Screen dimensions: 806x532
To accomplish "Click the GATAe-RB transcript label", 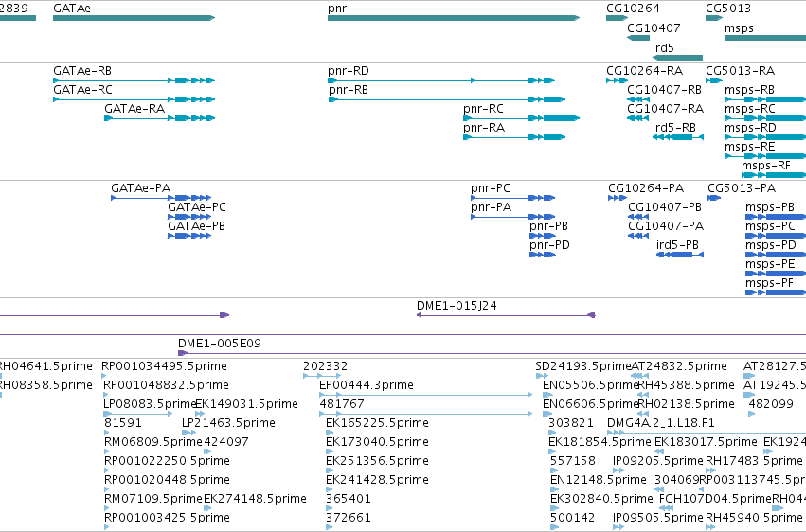I will [x=82, y=71].
